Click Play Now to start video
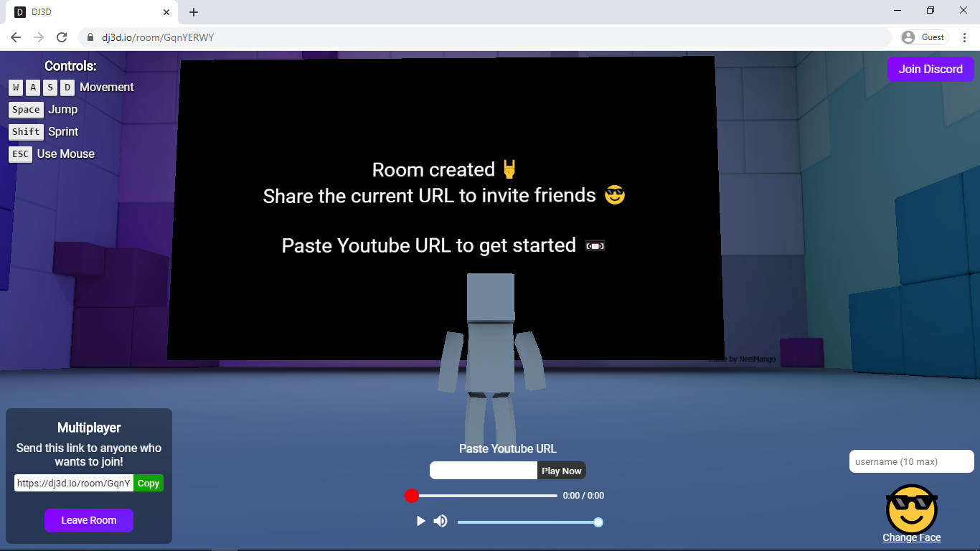The width and height of the screenshot is (980, 551). tap(561, 471)
